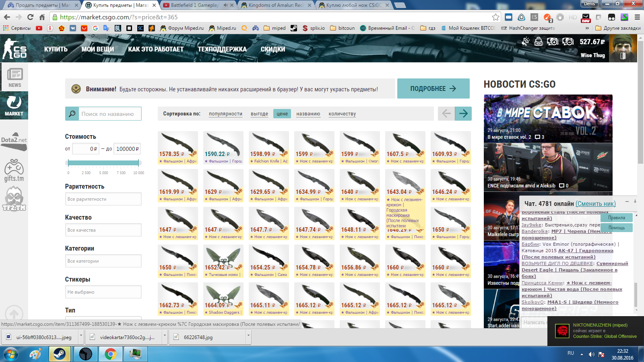The width and height of the screenshot is (644, 362).
Task: Click the right handle of the price slider
Action: coord(139,162)
